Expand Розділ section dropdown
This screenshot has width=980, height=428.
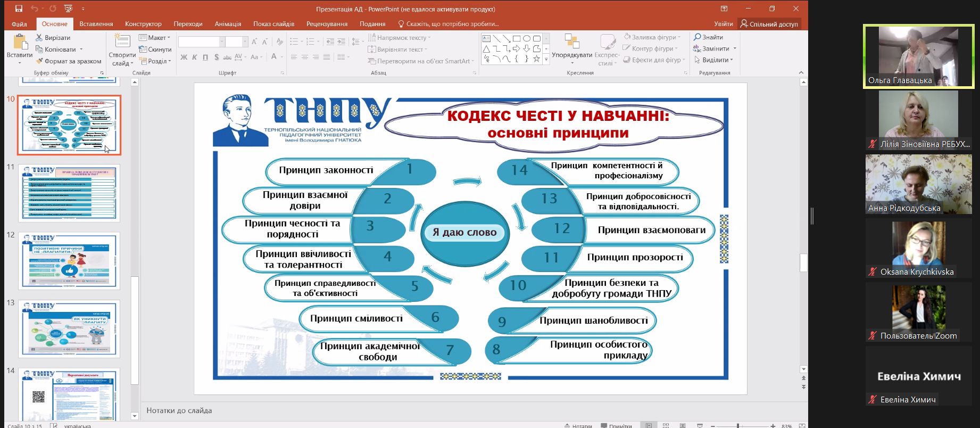[155, 61]
